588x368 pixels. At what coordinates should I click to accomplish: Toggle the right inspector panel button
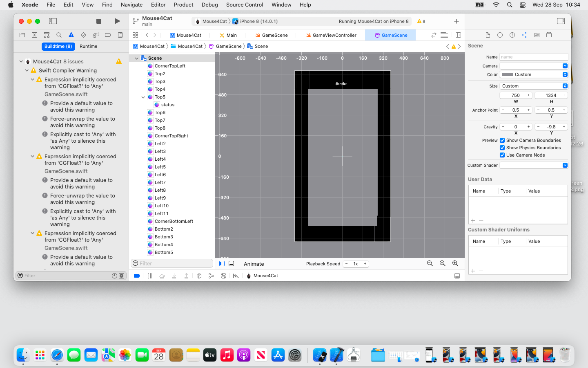[x=561, y=21]
